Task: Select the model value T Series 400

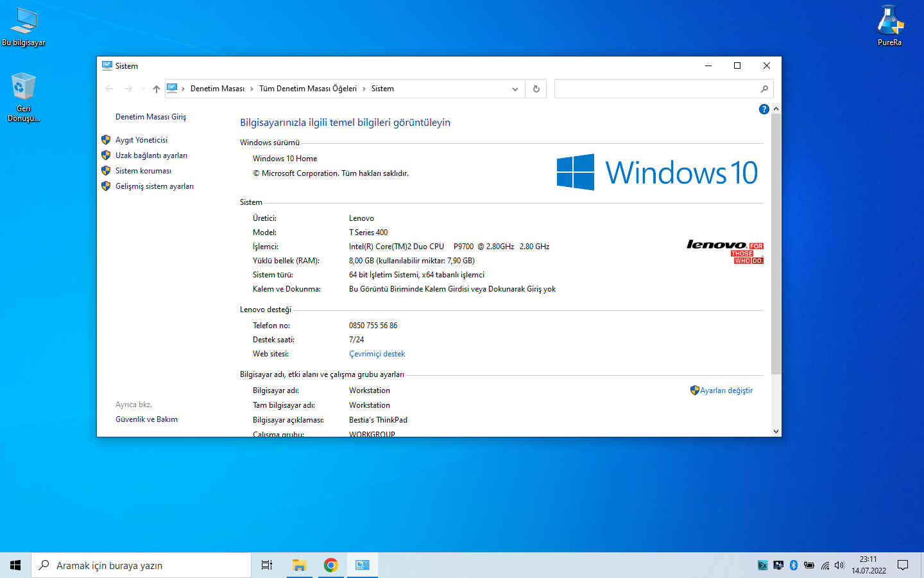Action: [x=368, y=232]
